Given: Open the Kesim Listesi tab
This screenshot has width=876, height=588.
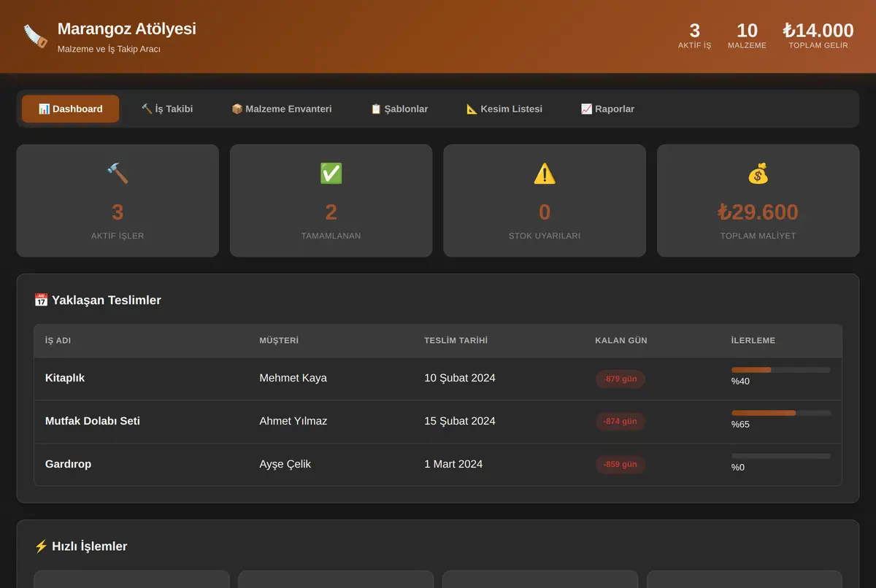Looking at the screenshot, I should [504, 109].
